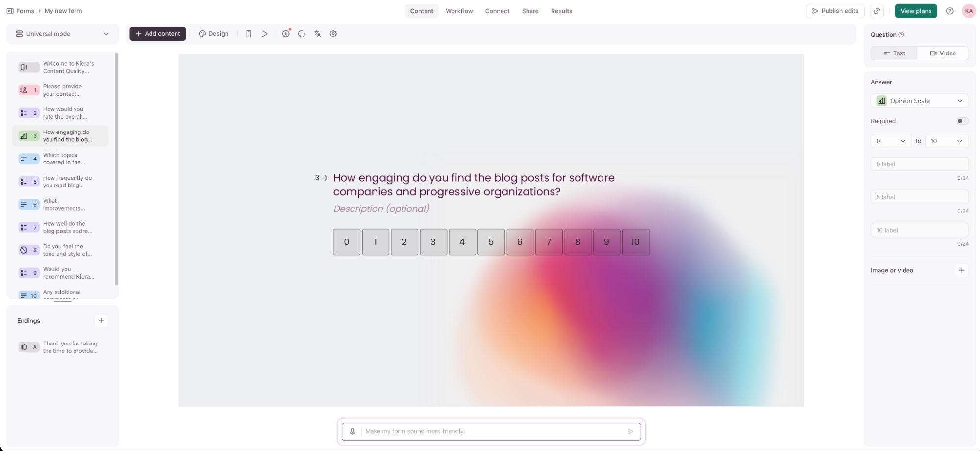The height and width of the screenshot is (451, 980).
Task: Switch question media to Video
Action: pyautogui.click(x=943, y=53)
